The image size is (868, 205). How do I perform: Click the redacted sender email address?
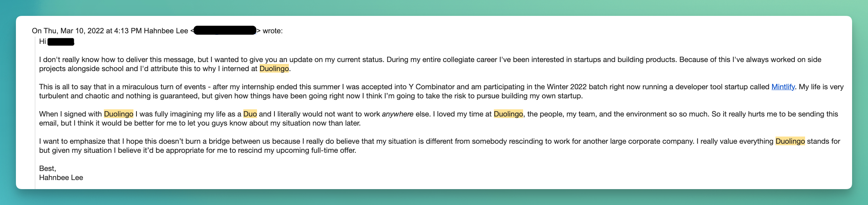pyautogui.click(x=225, y=31)
